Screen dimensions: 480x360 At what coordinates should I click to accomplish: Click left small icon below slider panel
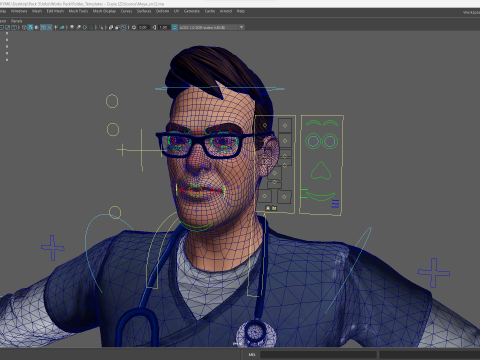click(268, 208)
